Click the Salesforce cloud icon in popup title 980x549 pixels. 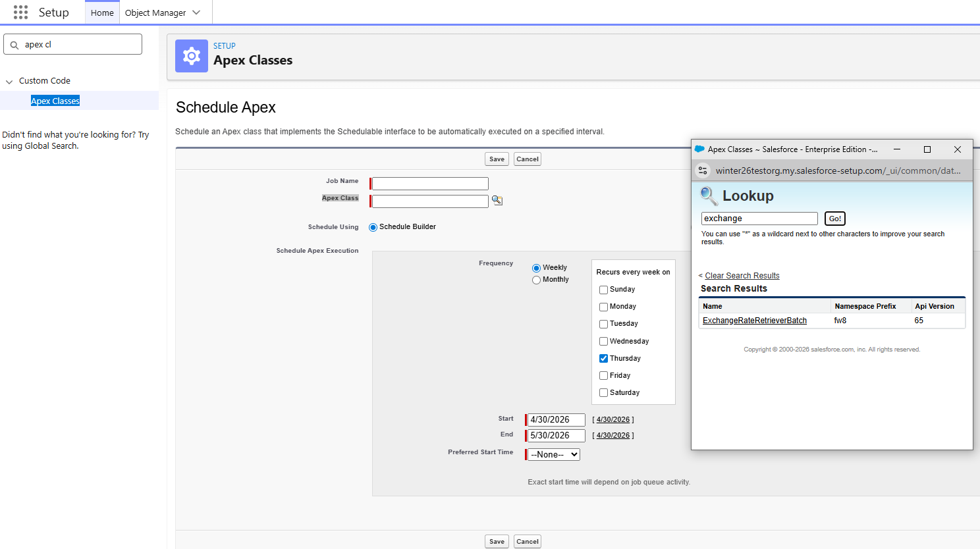[699, 149]
